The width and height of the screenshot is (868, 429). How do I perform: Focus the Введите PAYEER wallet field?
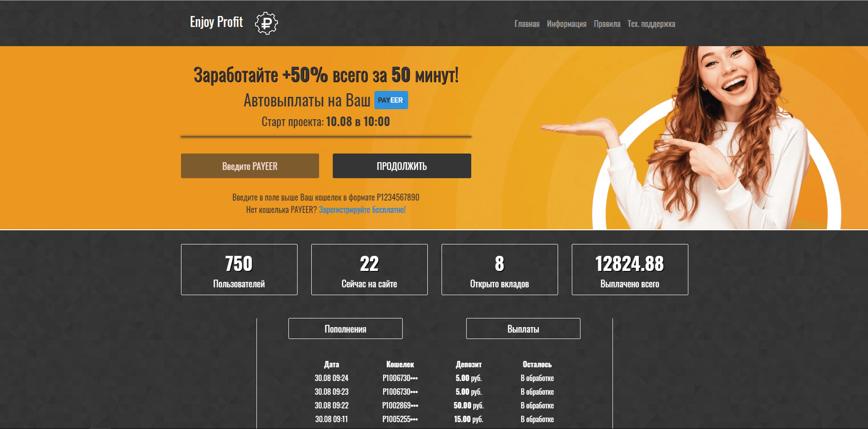click(250, 166)
